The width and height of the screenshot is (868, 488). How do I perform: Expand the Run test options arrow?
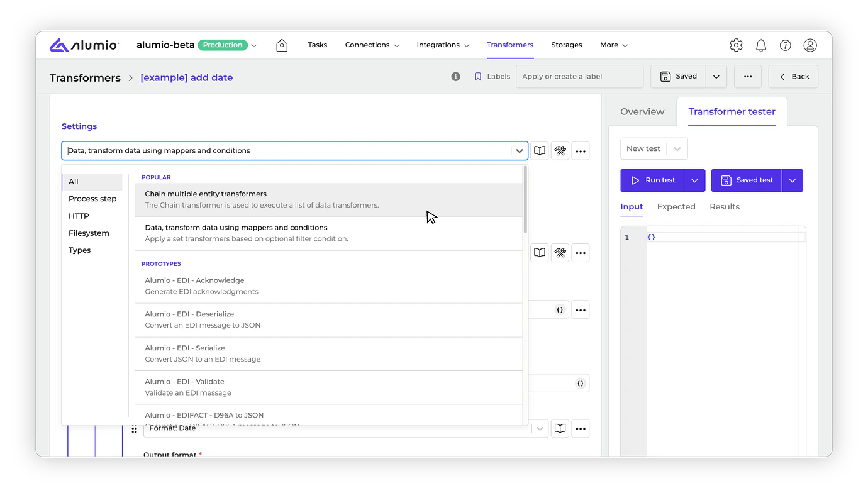(694, 180)
